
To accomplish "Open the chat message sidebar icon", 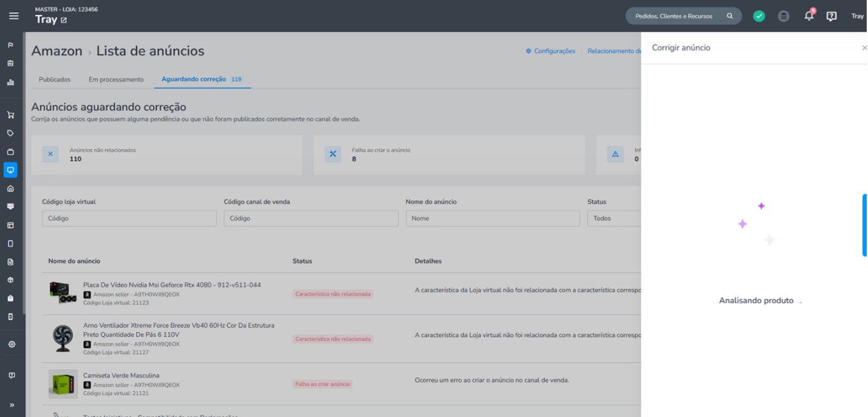I will pyautogui.click(x=10, y=207).
